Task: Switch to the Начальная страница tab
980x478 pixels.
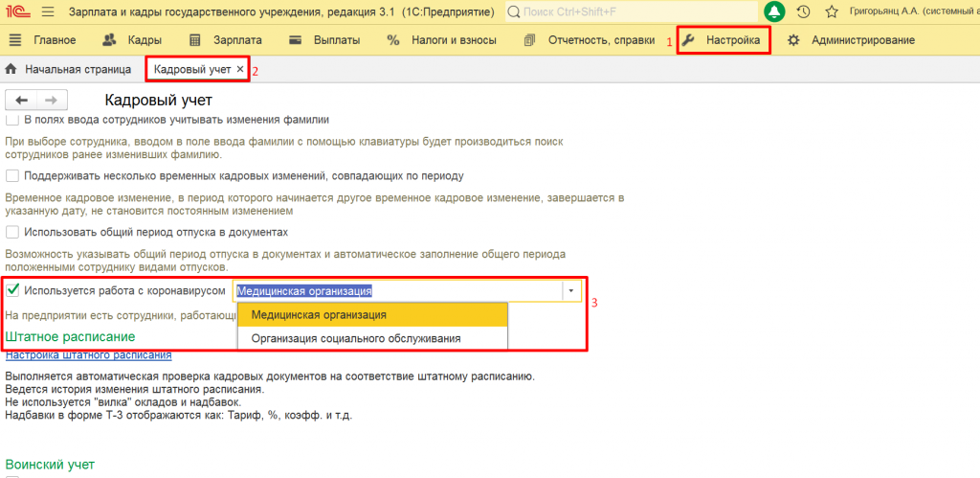Action: pos(78,69)
